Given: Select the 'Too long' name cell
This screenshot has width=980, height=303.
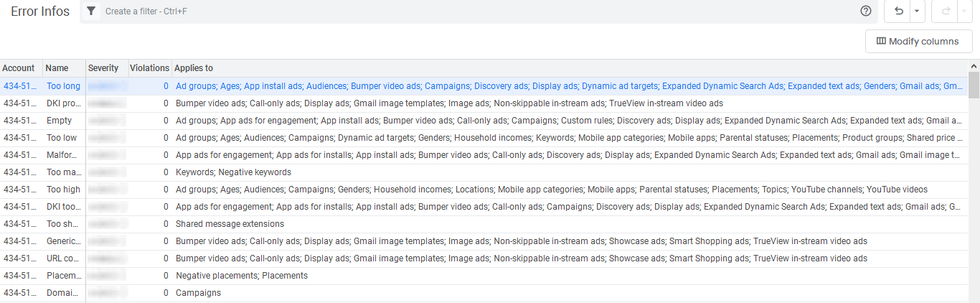Looking at the screenshot, I should coord(64,86).
